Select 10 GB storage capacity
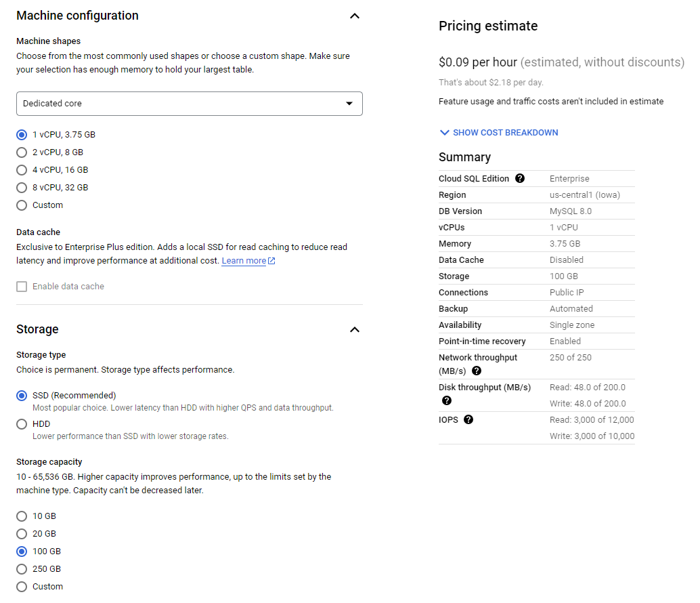Viewport: 700px width, 603px height. point(22,516)
